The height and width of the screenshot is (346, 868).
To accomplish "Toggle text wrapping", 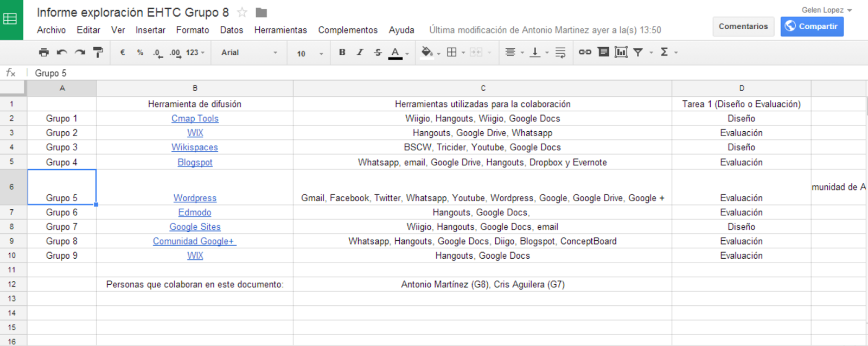I will 560,53.
